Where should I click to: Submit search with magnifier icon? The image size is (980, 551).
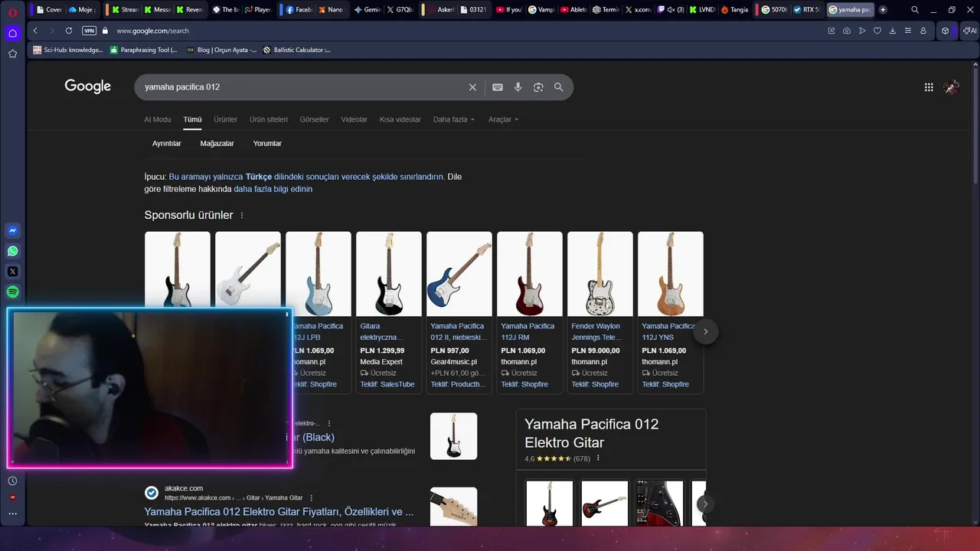tap(559, 87)
